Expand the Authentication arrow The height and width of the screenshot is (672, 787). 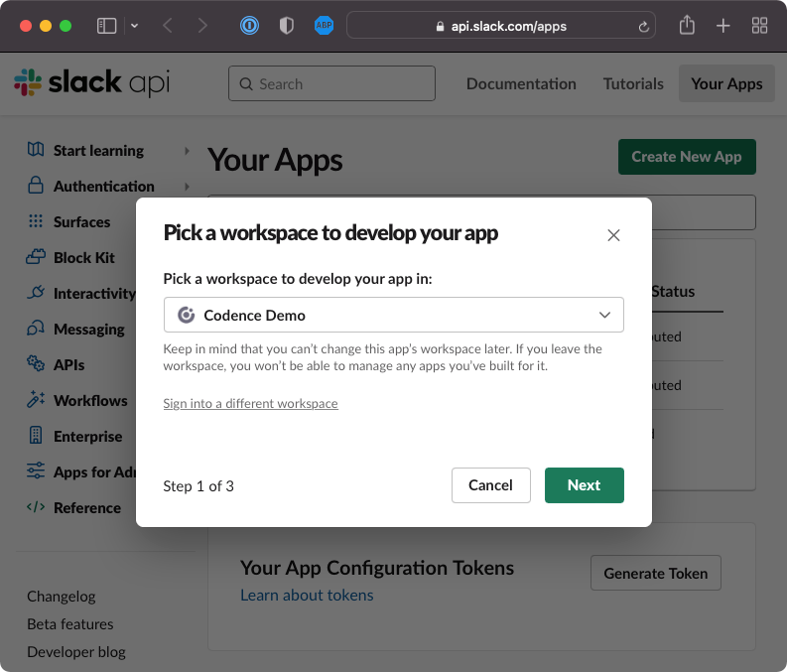(187, 187)
